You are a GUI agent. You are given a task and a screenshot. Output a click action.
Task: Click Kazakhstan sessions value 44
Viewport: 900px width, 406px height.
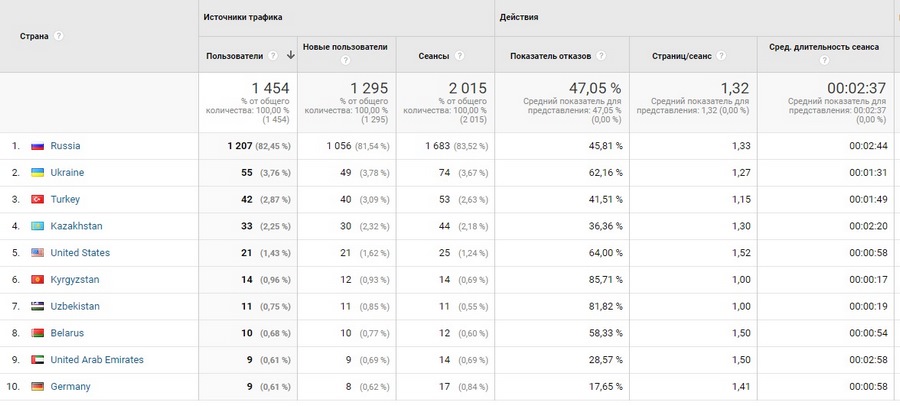click(x=444, y=226)
